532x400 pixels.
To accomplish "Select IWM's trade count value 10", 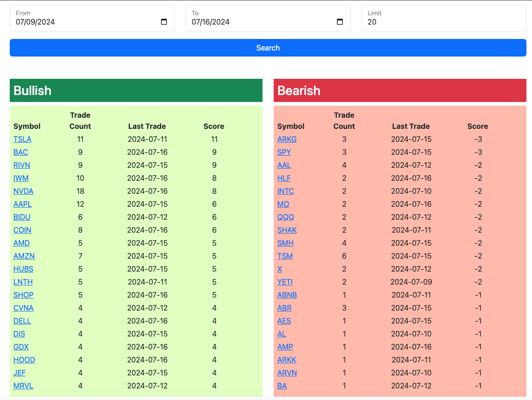I will [x=81, y=178].
